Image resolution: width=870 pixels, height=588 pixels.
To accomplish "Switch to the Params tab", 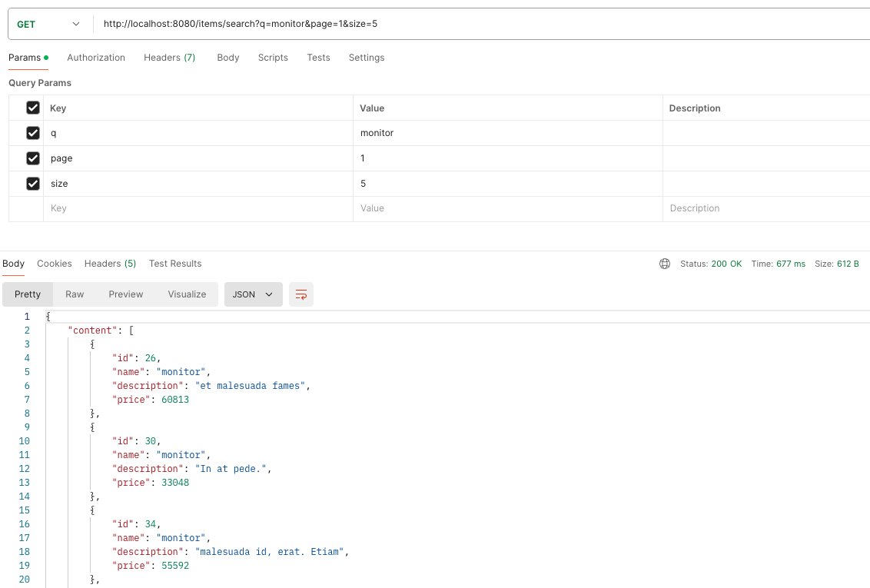I will coord(28,58).
